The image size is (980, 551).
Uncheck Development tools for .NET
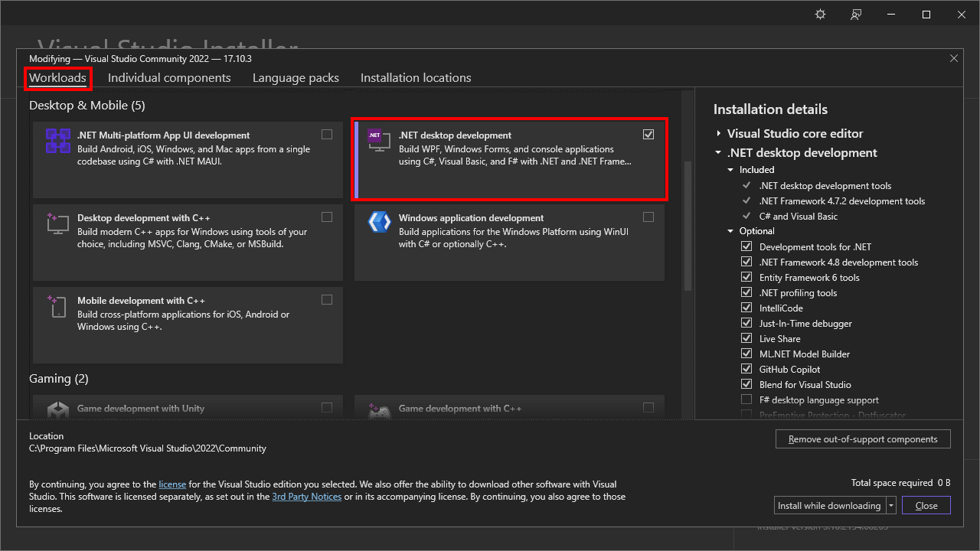point(746,246)
